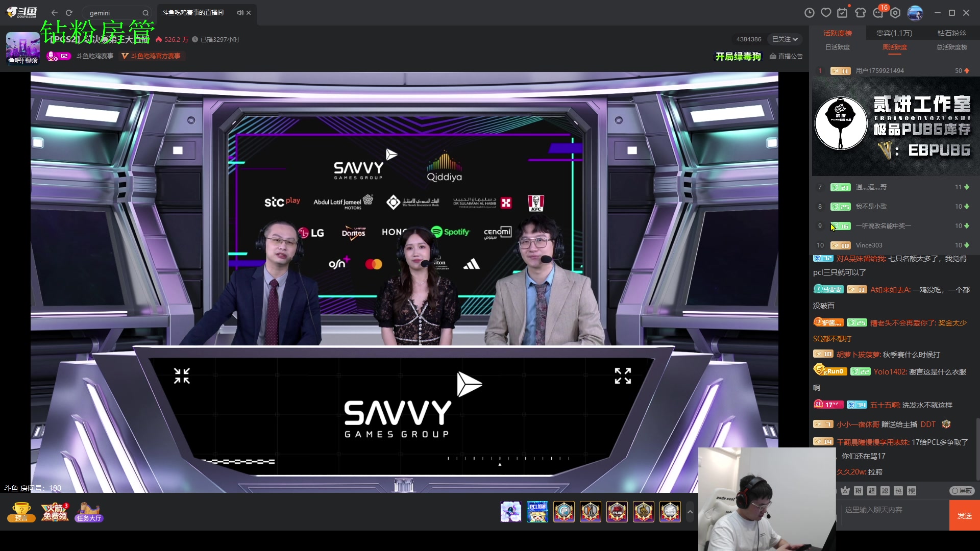Click the page refresh icon
Screen dimensions: 980x551
[x=69, y=13]
